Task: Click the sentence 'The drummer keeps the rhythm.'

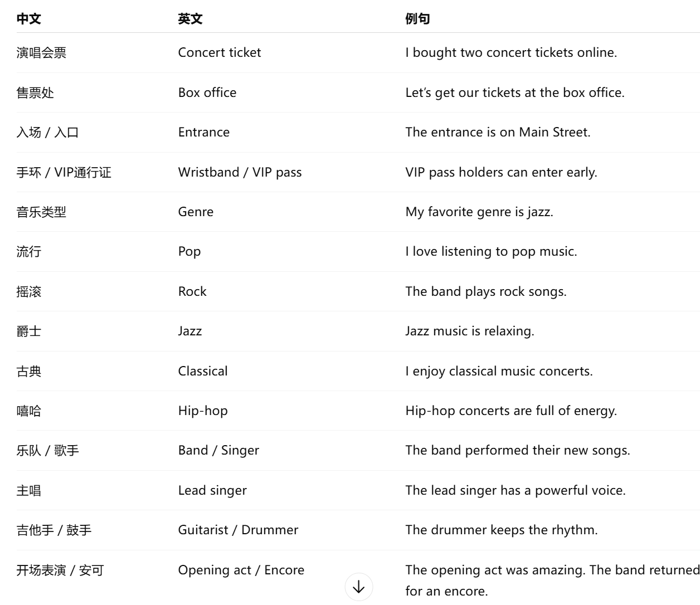Action: coord(501,530)
